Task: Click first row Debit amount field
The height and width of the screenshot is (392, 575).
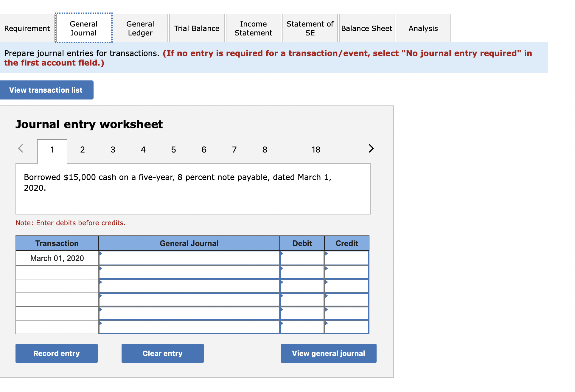Action: [302, 258]
